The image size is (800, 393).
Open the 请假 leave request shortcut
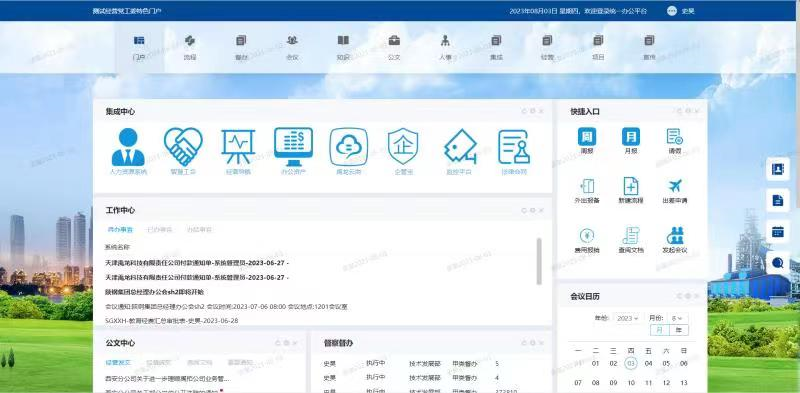click(x=674, y=137)
